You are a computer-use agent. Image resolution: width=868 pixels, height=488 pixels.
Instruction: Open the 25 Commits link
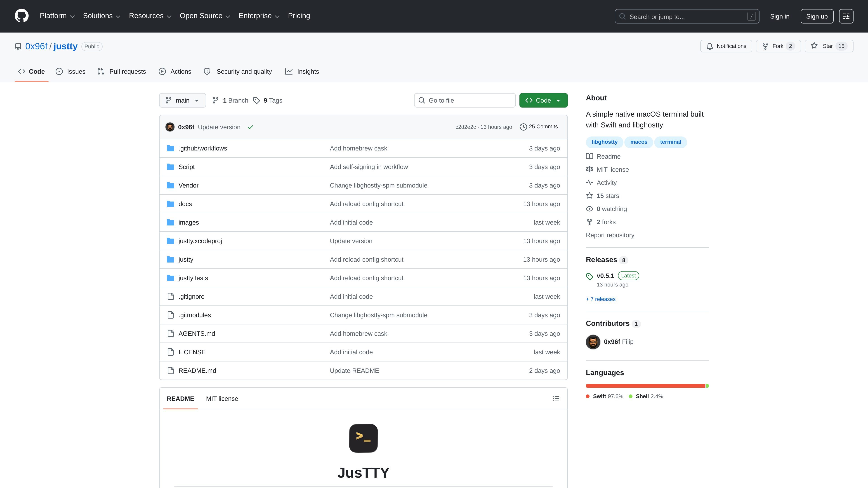(539, 127)
